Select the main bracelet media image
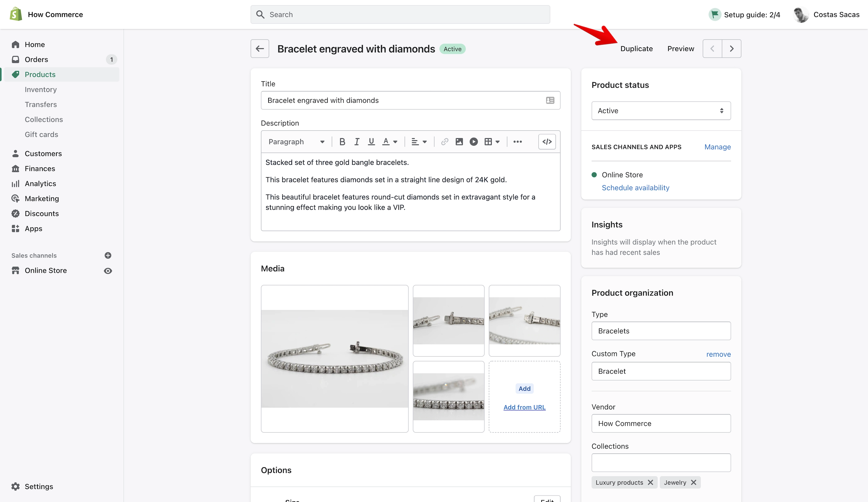The image size is (868, 502). tap(335, 359)
